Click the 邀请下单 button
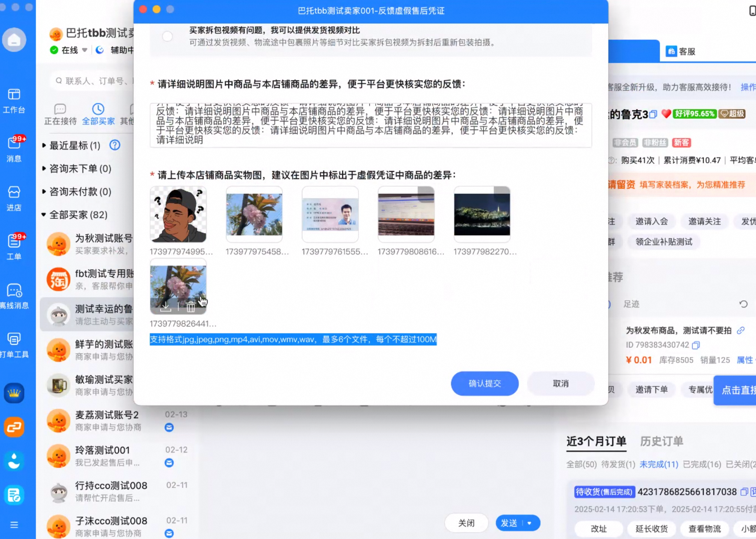This screenshot has height=539, width=756. [x=652, y=389]
